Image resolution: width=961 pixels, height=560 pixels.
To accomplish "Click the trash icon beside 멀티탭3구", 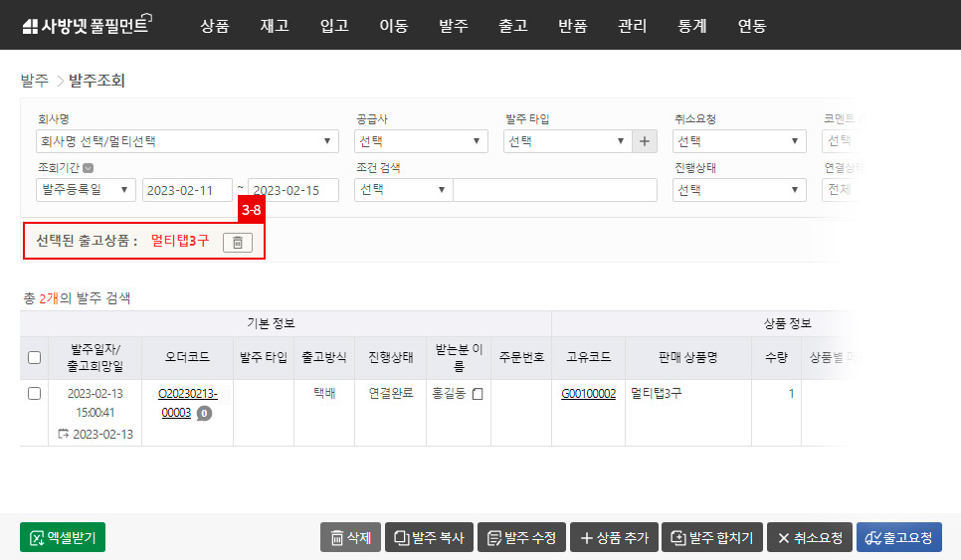I will [x=237, y=242].
